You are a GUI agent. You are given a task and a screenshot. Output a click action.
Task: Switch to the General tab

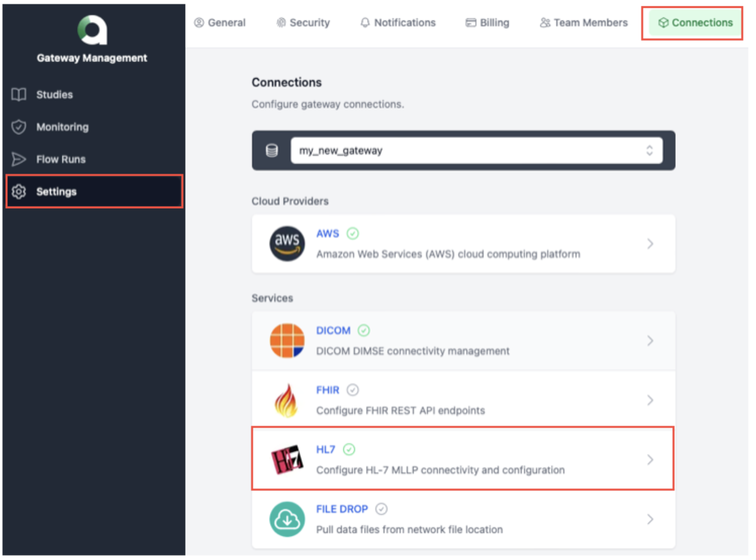click(220, 23)
